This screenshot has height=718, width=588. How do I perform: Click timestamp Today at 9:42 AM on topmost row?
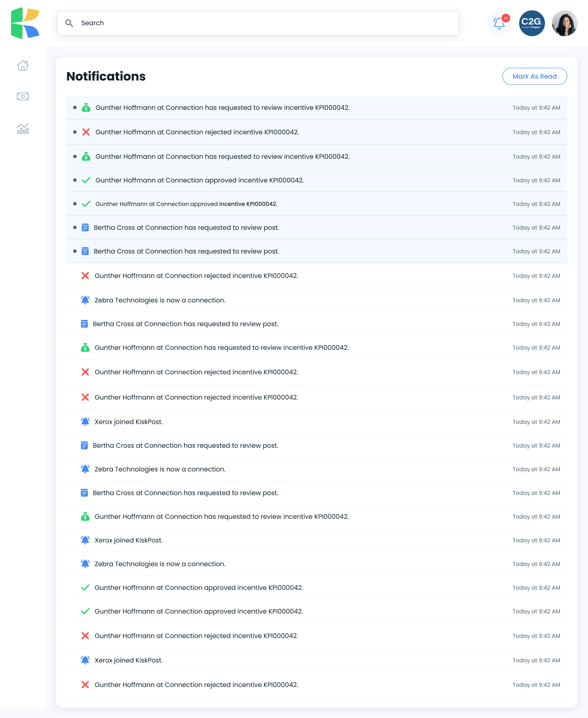[536, 108]
